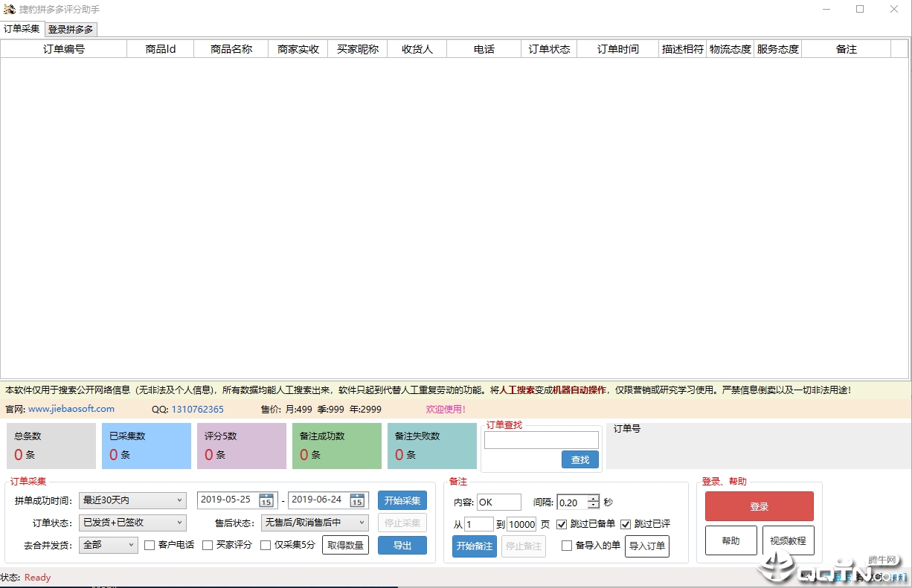
Task: Open official site link www.jiebaosoft.com
Action: tap(71, 409)
